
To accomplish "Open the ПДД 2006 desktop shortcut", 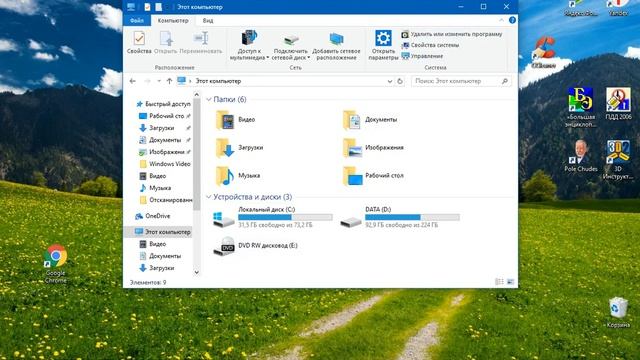I will (x=618, y=104).
